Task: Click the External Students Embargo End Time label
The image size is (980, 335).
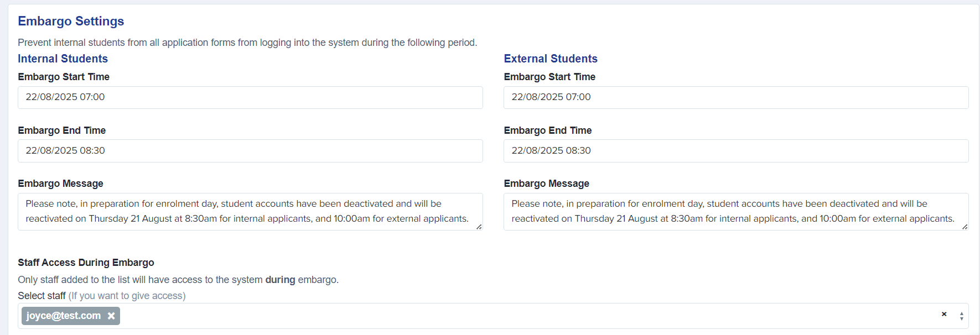Action: coord(548,130)
